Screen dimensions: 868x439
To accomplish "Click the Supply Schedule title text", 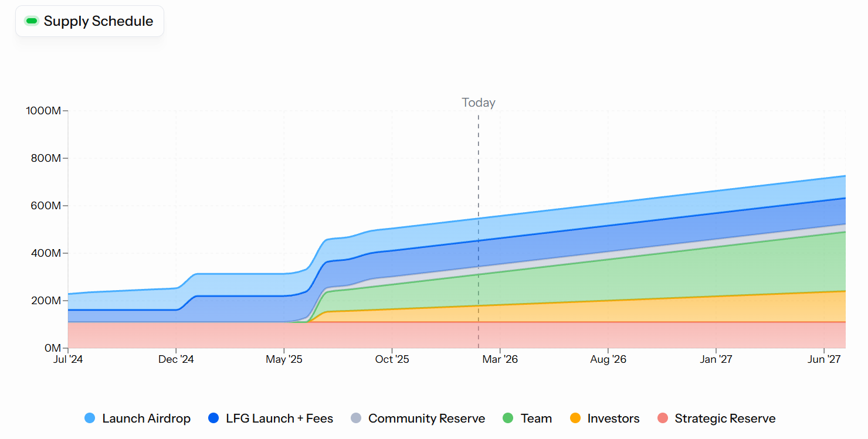I will pos(99,22).
